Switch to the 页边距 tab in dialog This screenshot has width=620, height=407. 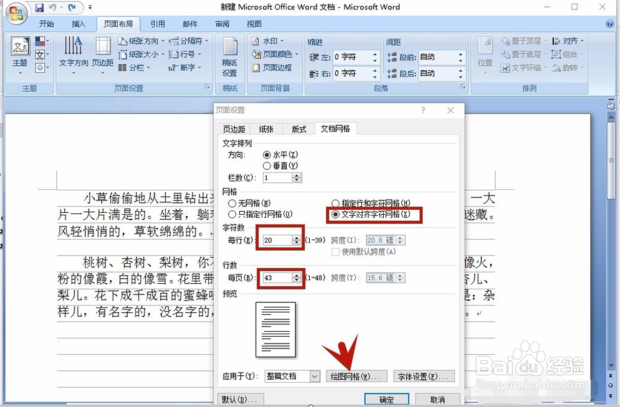click(x=234, y=129)
